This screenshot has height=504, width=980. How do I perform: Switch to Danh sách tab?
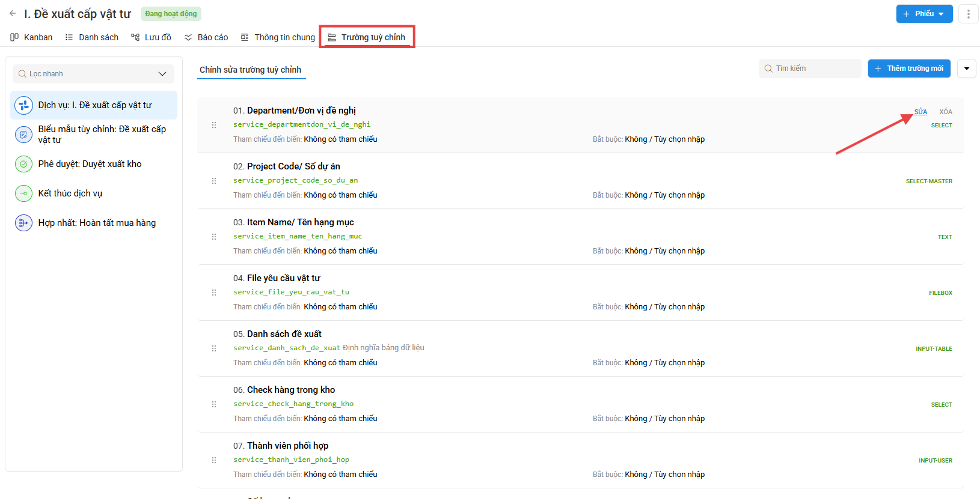point(92,37)
